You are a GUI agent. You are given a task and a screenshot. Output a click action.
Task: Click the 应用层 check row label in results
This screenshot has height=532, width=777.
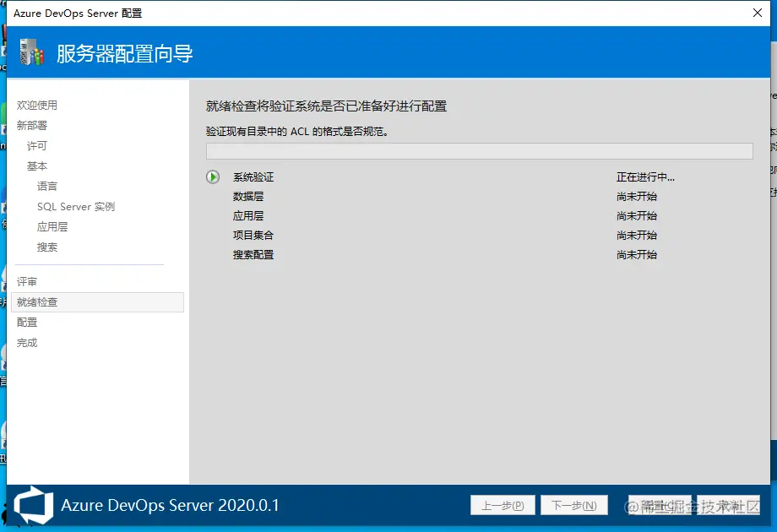248,215
